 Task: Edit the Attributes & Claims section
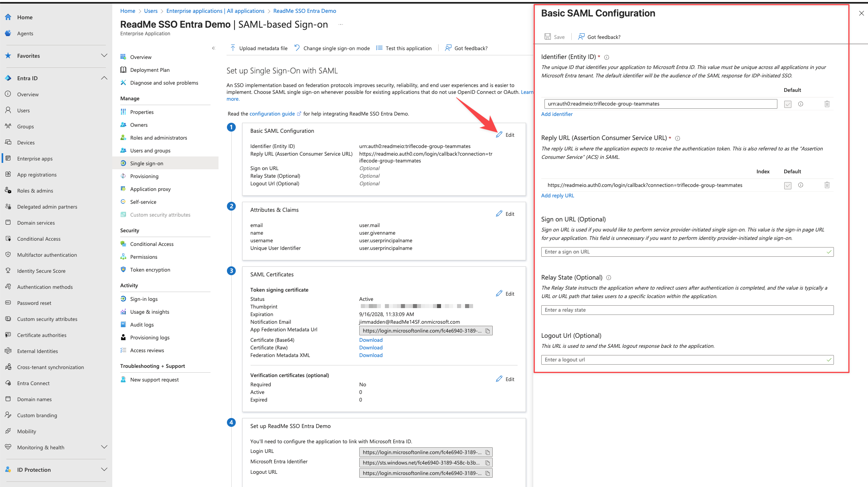pyautogui.click(x=505, y=214)
